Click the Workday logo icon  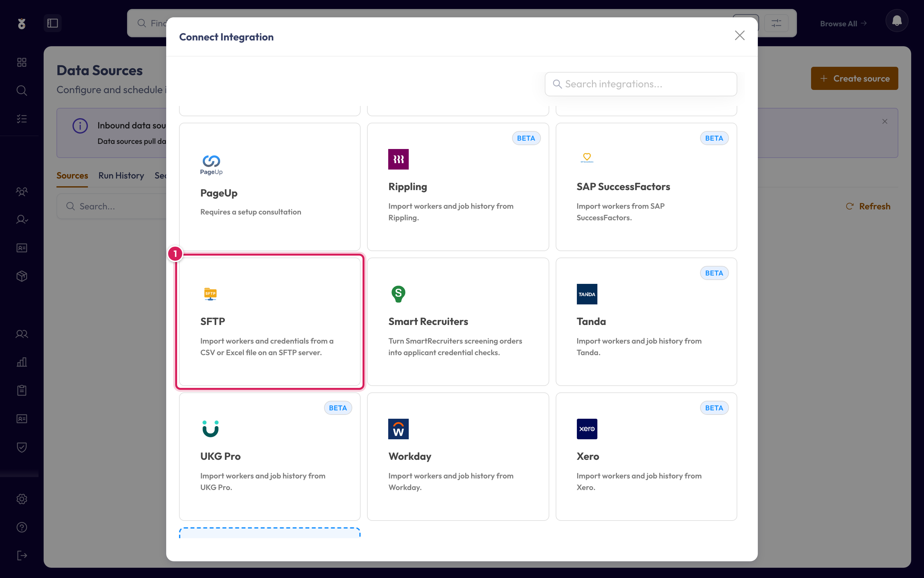[x=398, y=429]
